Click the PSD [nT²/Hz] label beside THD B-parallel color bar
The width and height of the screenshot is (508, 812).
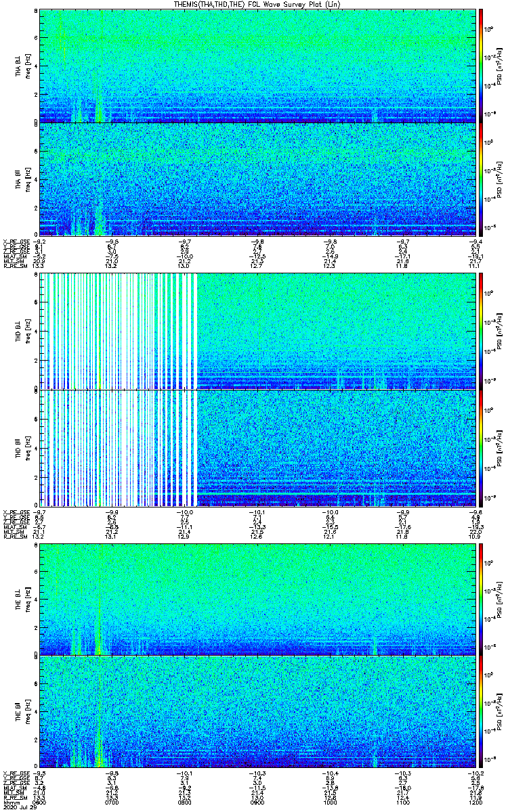(500, 448)
